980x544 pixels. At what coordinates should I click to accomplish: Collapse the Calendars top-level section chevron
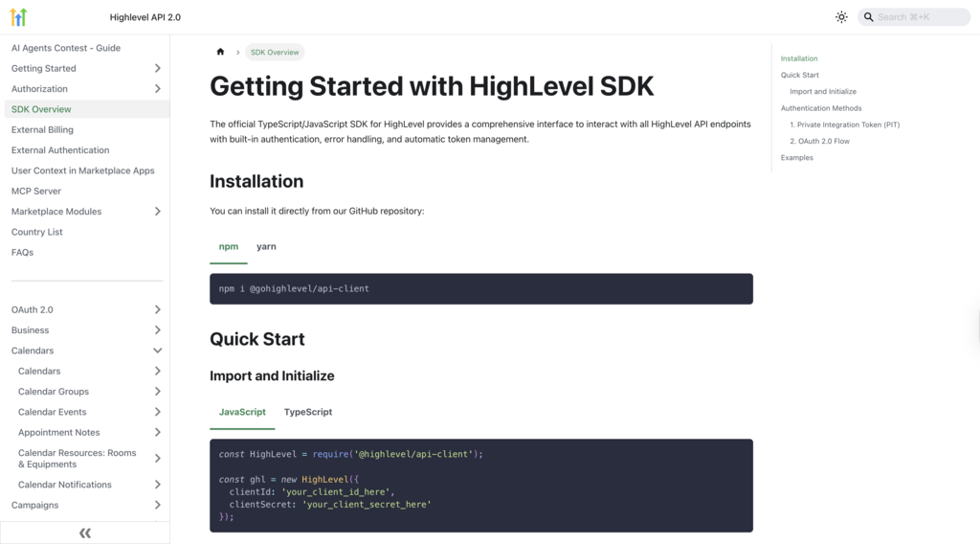158,351
